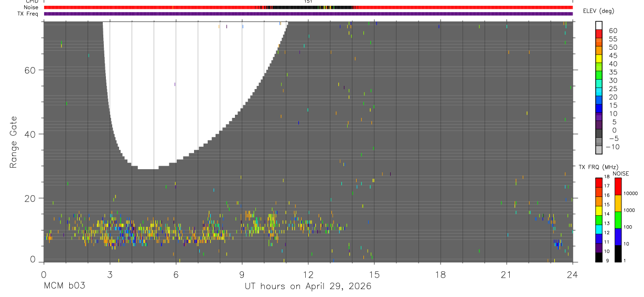
Task: Click the yellow-orange swatch in the NOISE legend
Action: 618,203
